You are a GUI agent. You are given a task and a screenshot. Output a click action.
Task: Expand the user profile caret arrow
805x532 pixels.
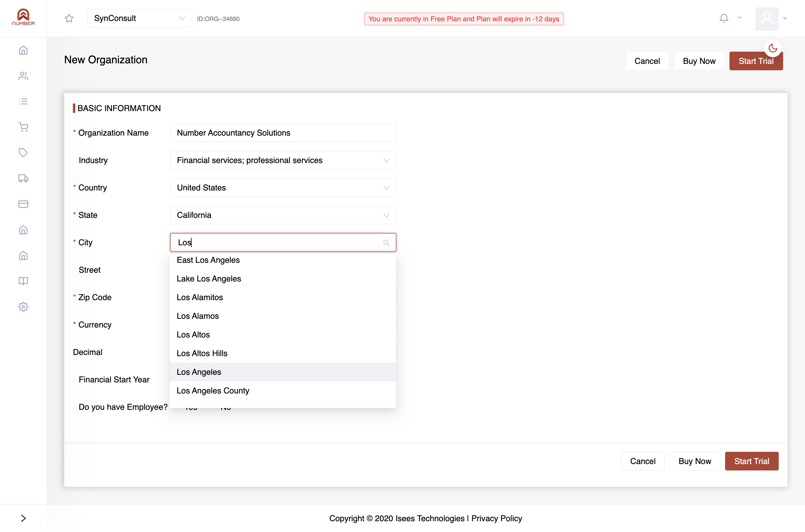click(785, 18)
